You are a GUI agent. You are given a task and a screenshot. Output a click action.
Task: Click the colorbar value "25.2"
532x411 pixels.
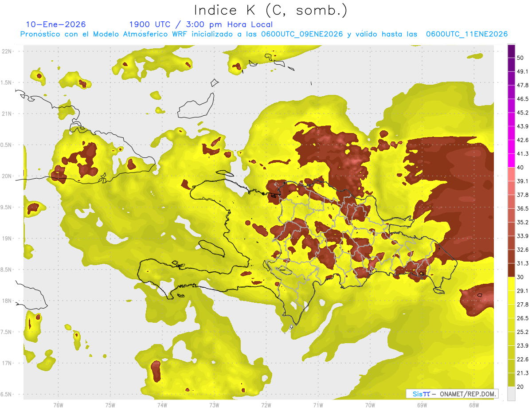click(x=523, y=332)
